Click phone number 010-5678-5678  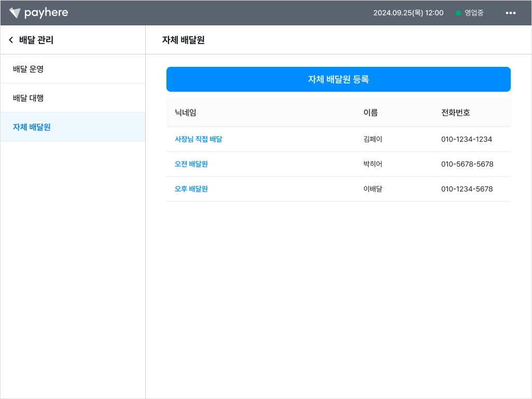coord(467,164)
